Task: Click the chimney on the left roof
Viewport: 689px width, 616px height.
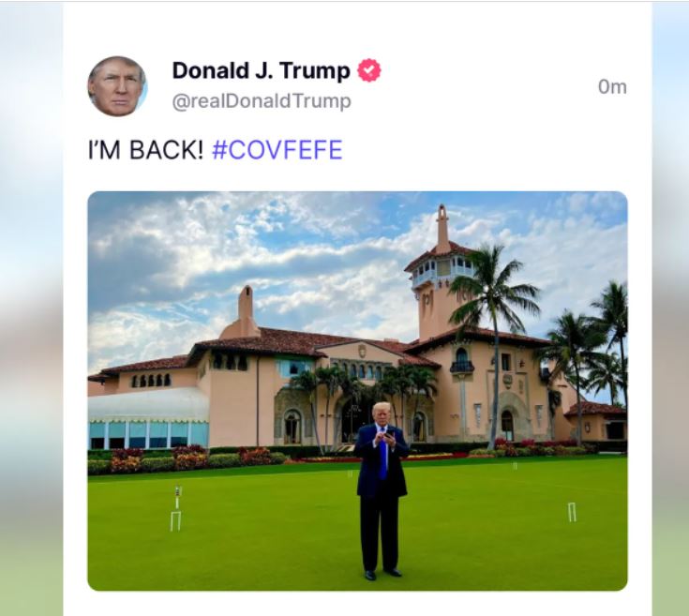Action: [x=246, y=309]
